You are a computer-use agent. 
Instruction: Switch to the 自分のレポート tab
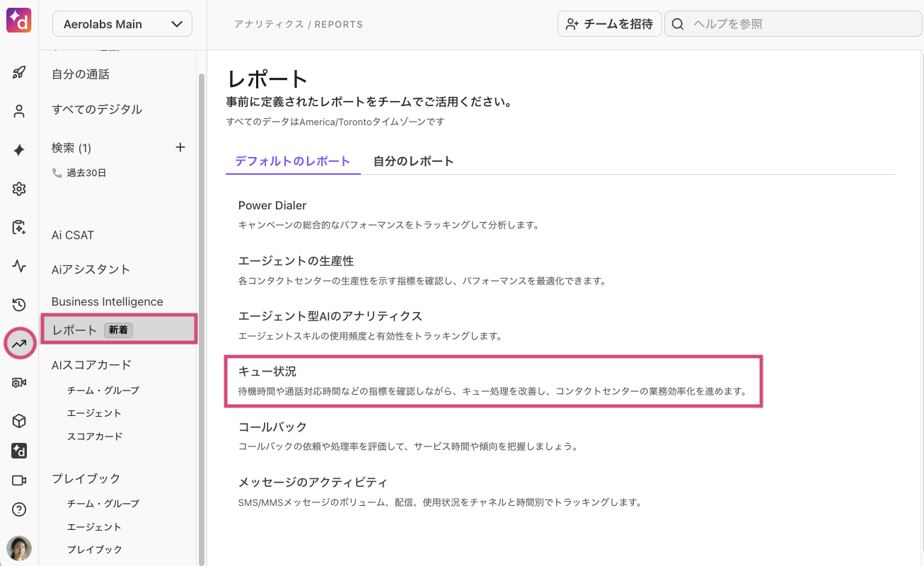[413, 161]
